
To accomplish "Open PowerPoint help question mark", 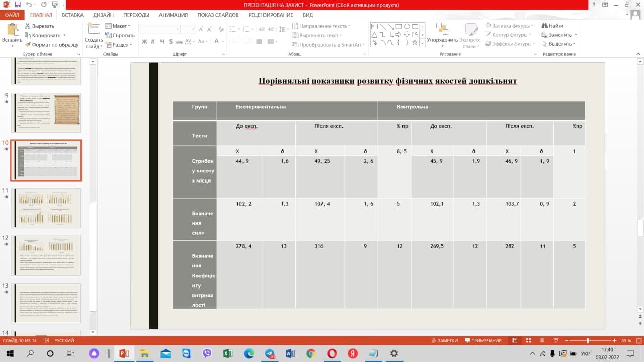I will [593, 5].
